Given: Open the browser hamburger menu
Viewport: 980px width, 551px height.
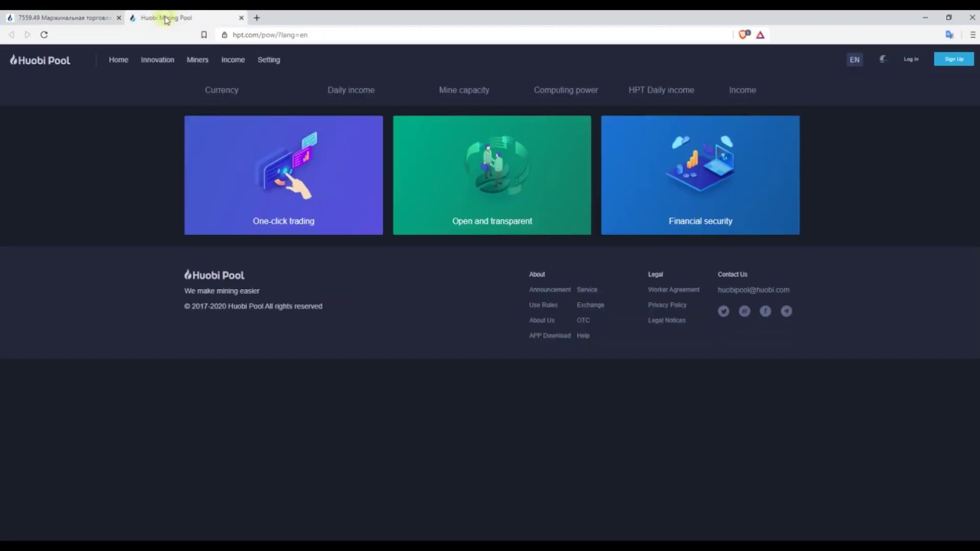Looking at the screenshot, I should click(973, 34).
